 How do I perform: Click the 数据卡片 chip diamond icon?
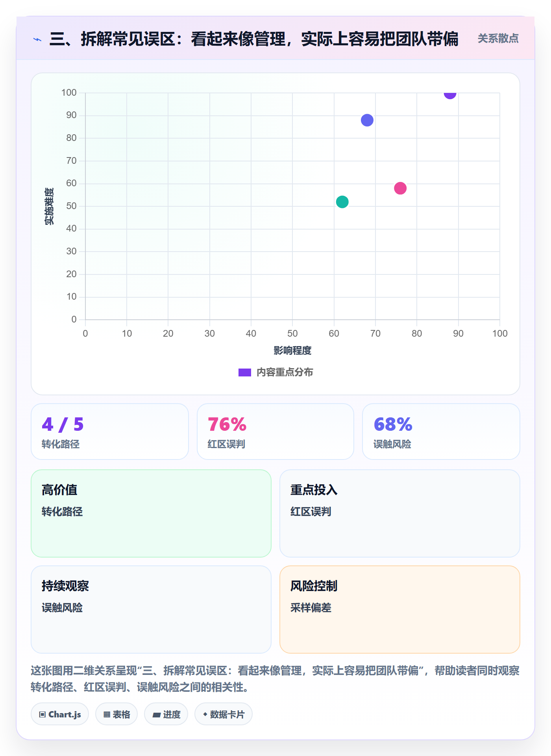point(205,714)
